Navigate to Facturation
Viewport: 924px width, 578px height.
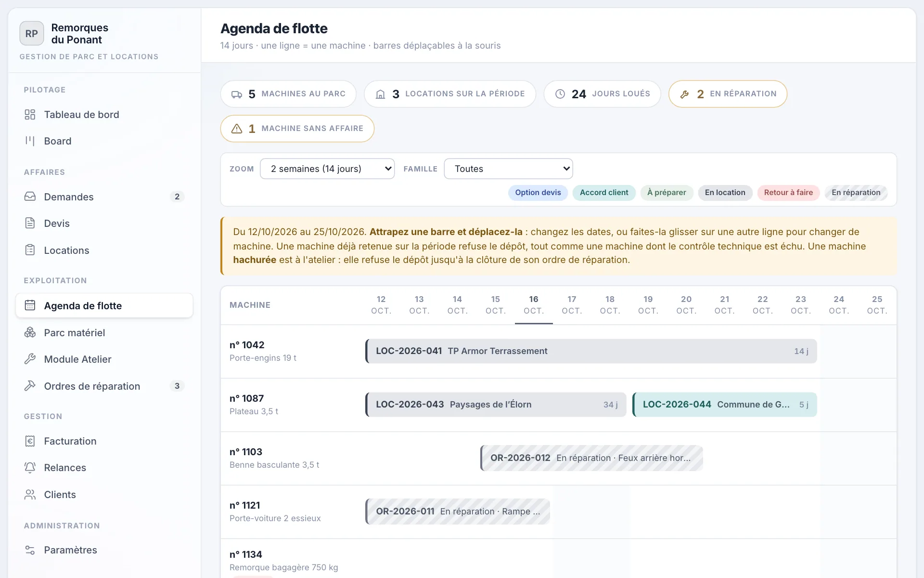(104, 441)
